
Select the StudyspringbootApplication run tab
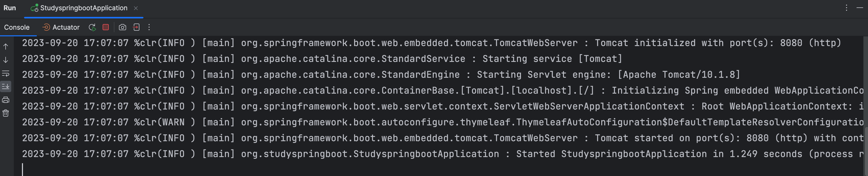(83, 8)
